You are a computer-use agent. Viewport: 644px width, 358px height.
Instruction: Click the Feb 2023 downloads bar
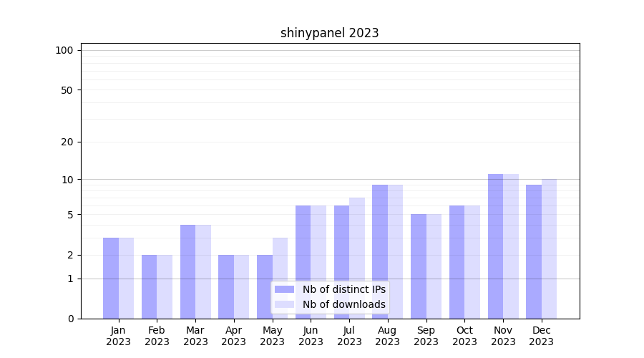(x=165, y=286)
